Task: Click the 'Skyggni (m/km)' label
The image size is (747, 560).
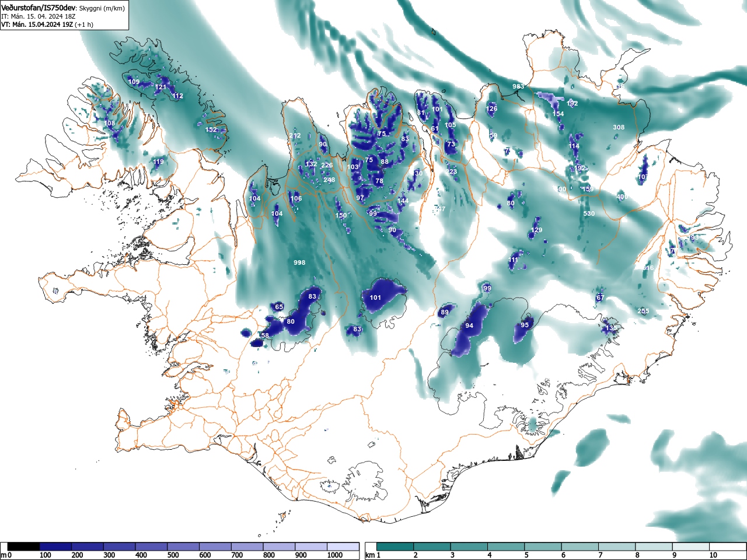Action: [102, 8]
